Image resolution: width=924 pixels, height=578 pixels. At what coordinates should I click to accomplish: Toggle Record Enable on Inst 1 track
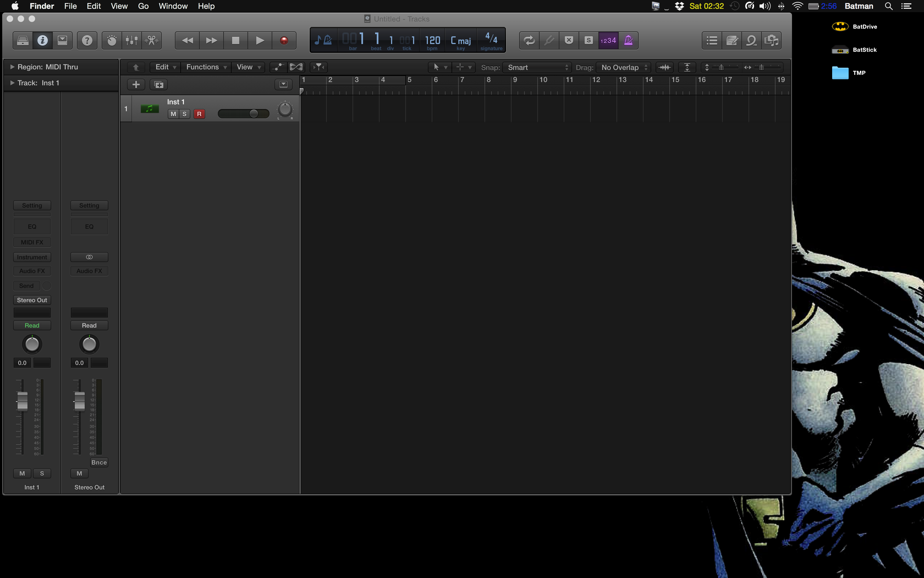[x=199, y=114]
